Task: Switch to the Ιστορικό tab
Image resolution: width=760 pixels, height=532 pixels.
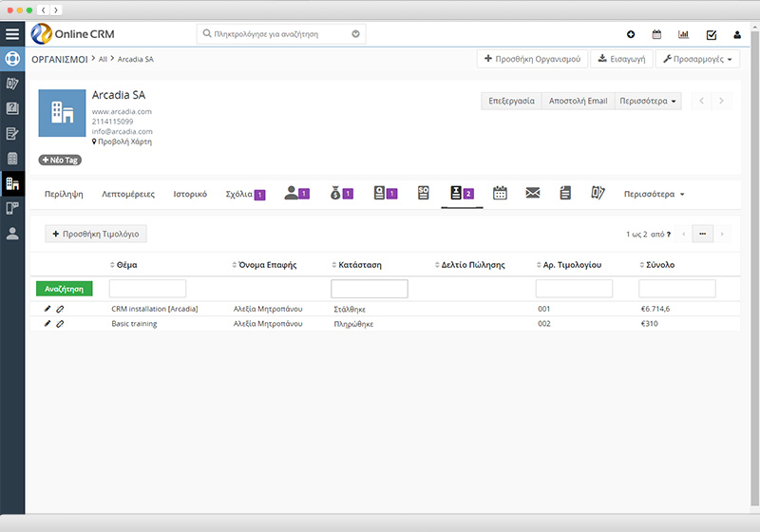Action: [190, 194]
